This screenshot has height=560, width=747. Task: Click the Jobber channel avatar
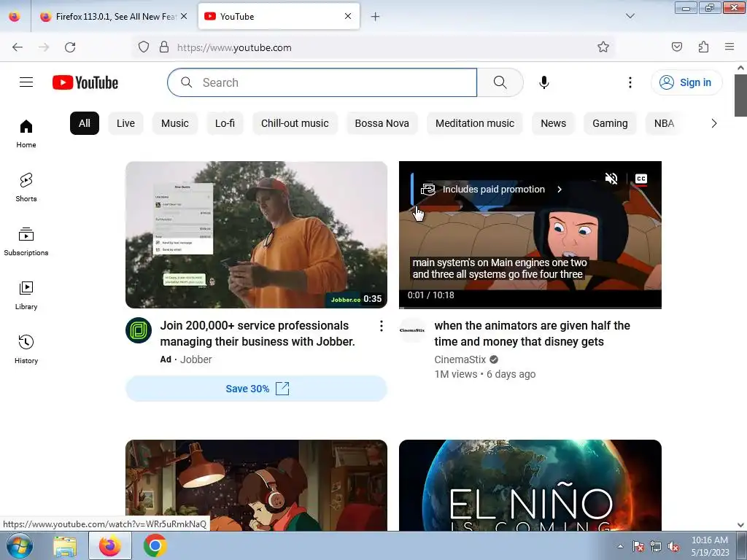[139, 330]
